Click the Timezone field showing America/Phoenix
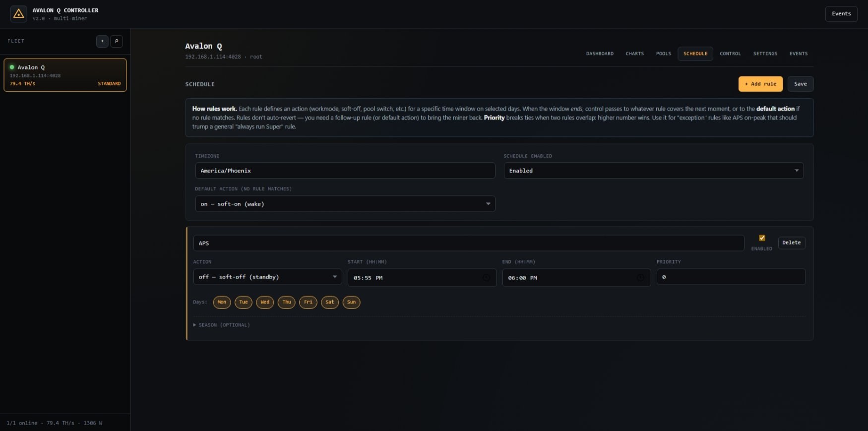The image size is (868, 431). (x=345, y=171)
